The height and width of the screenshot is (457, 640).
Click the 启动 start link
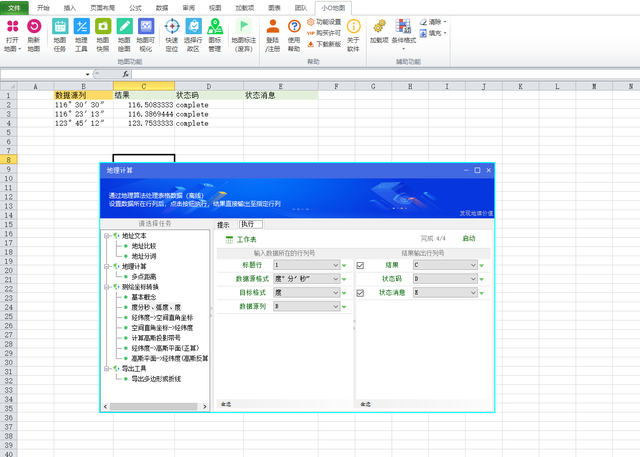pyautogui.click(x=469, y=239)
